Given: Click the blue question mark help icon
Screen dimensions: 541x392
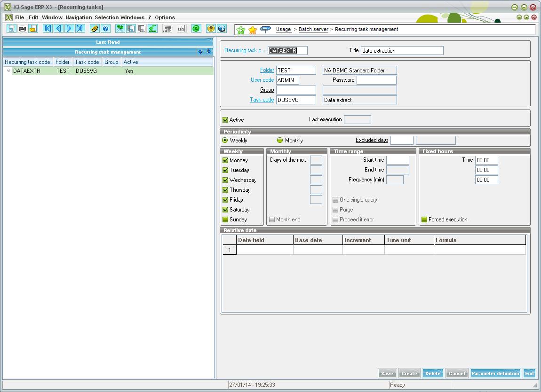Looking at the screenshot, I should tap(105, 29).
